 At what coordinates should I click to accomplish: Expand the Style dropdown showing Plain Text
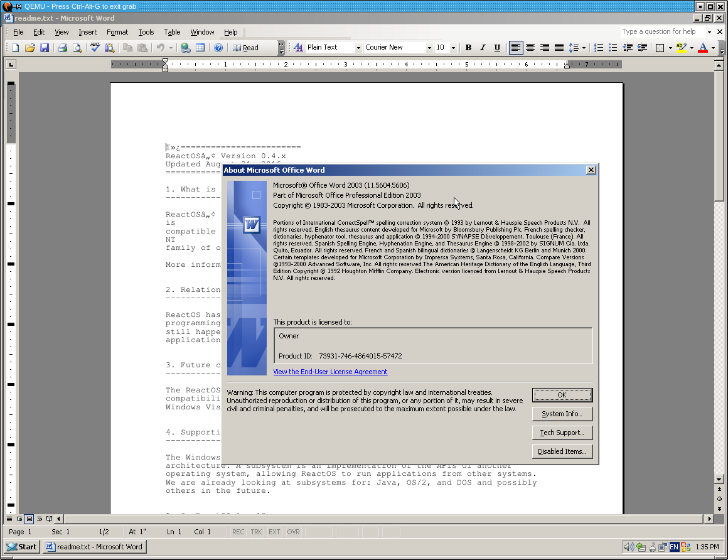[x=358, y=48]
